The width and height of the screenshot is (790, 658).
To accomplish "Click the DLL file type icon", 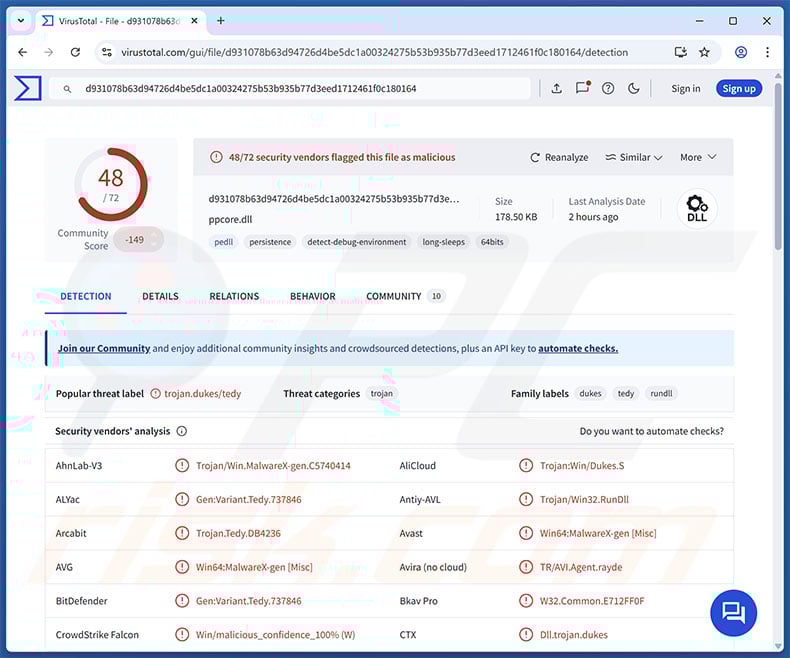I will (x=697, y=208).
